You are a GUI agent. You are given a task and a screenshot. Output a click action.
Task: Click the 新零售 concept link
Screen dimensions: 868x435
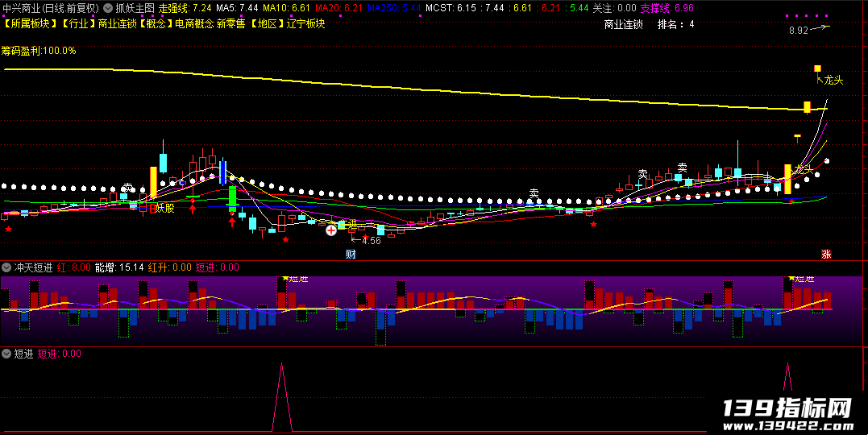[x=230, y=24]
